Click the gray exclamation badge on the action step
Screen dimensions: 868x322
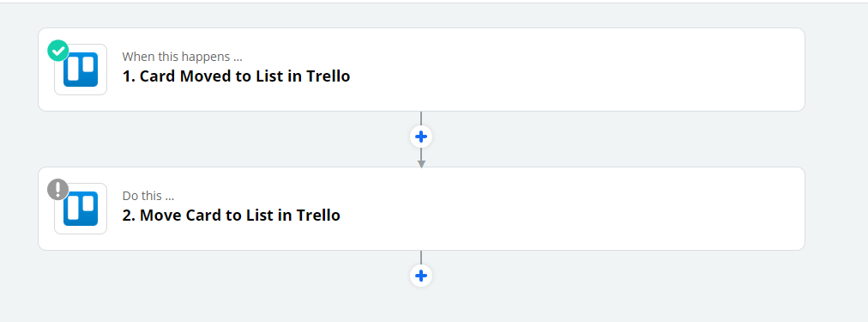[57, 190]
